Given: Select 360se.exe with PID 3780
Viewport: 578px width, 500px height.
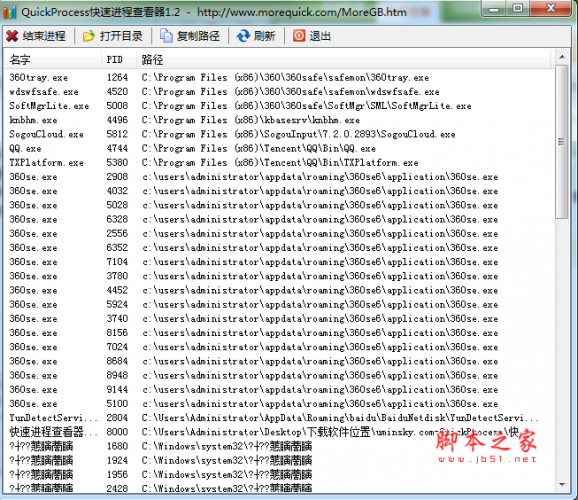Looking at the screenshot, I should point(279,276).
